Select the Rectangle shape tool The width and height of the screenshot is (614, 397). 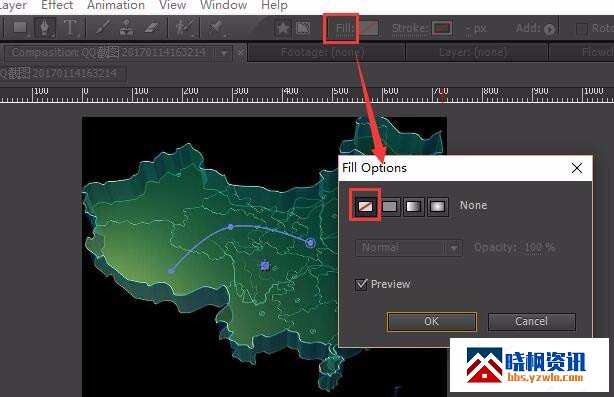[20, 28]
